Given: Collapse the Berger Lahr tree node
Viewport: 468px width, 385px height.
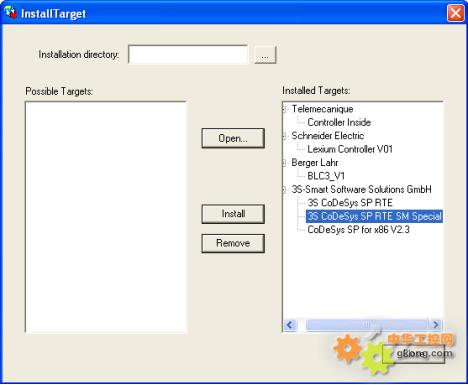Looking at the screenshot, I should (x=284, y=163).
